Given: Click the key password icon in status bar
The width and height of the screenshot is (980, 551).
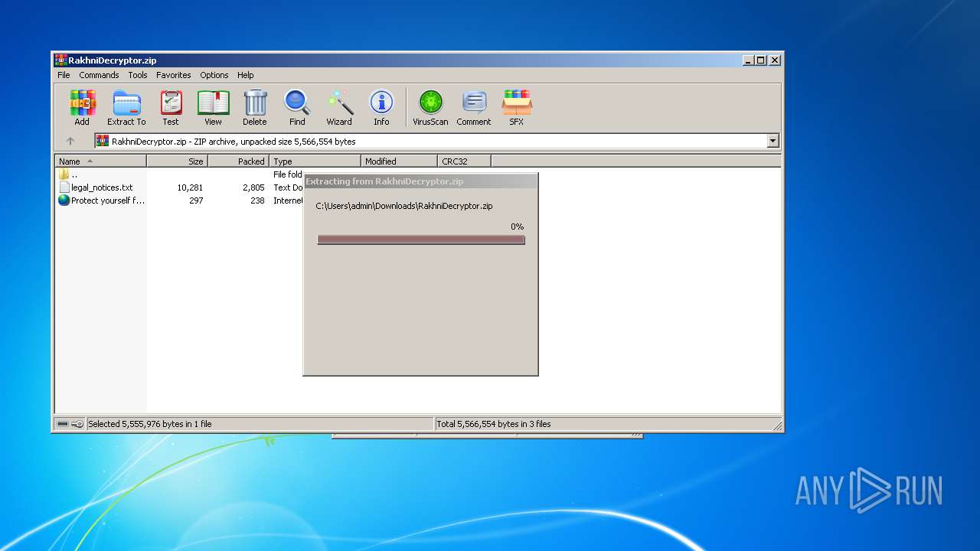Looking at the screenshot, I should point(77,424).
